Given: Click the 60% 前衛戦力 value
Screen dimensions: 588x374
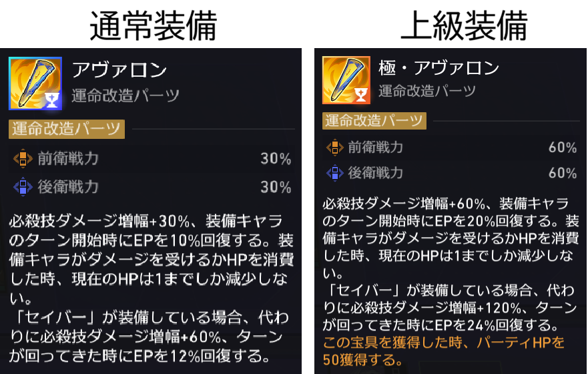Looking at the screenshot, I should click(x=563, y=148).
